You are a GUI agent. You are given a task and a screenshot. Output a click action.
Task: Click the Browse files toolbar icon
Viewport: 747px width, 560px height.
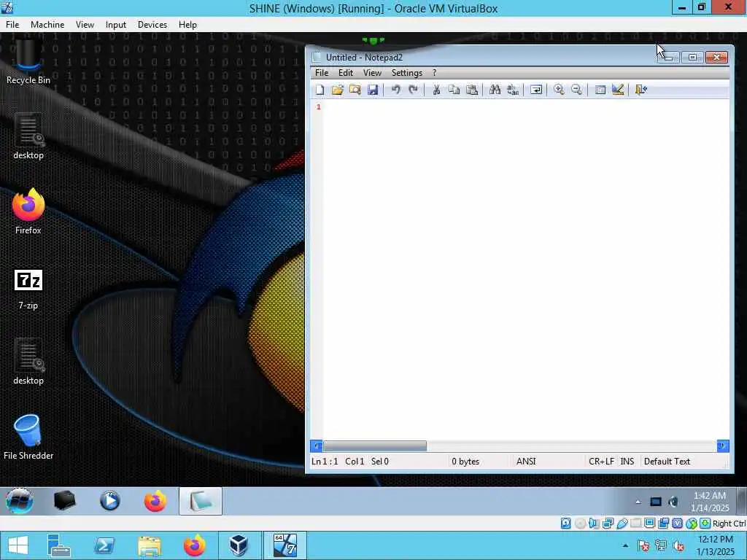coord(355,90)
